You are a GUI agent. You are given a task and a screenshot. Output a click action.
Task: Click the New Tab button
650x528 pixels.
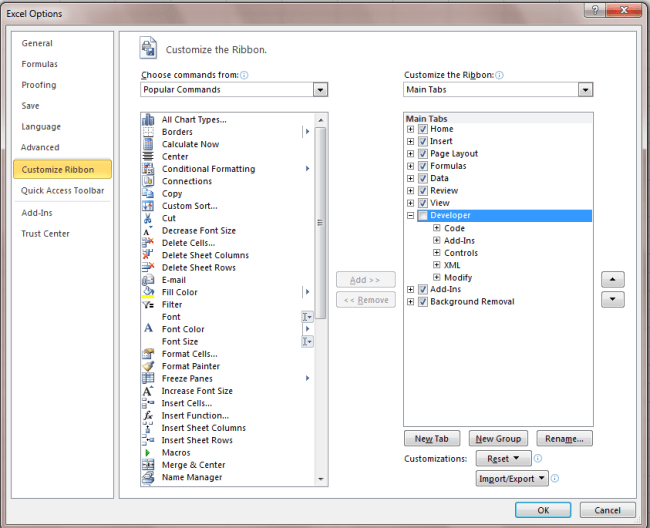coord(431,439)
